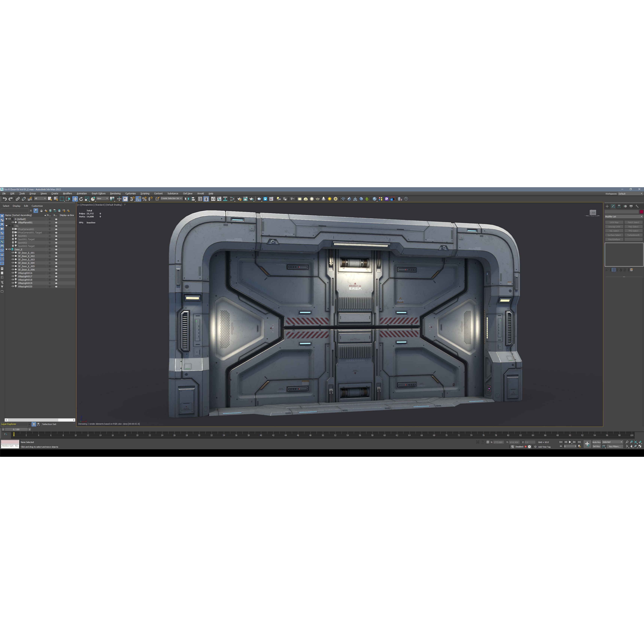The width and height of the screenshot is (644, 644).
Task: Select the Select and Move tool
Action: coord(75,199)
